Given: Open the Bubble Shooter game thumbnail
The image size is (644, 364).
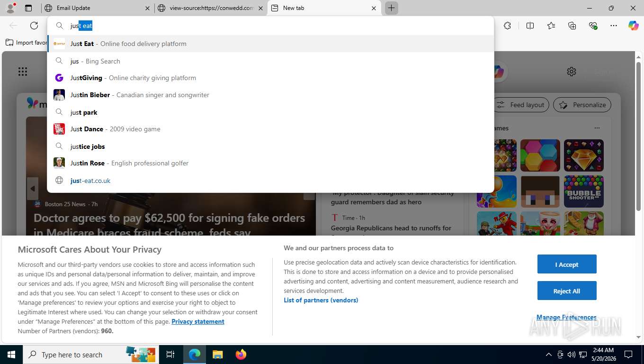Looking at the screenshot, I should [x=584, y=191].
